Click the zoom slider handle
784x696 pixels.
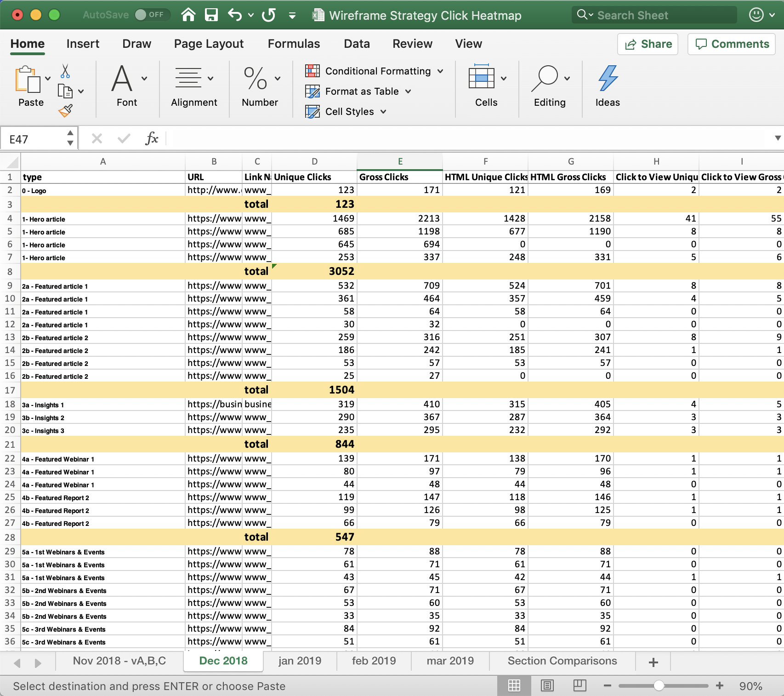(x=659, y=686)
